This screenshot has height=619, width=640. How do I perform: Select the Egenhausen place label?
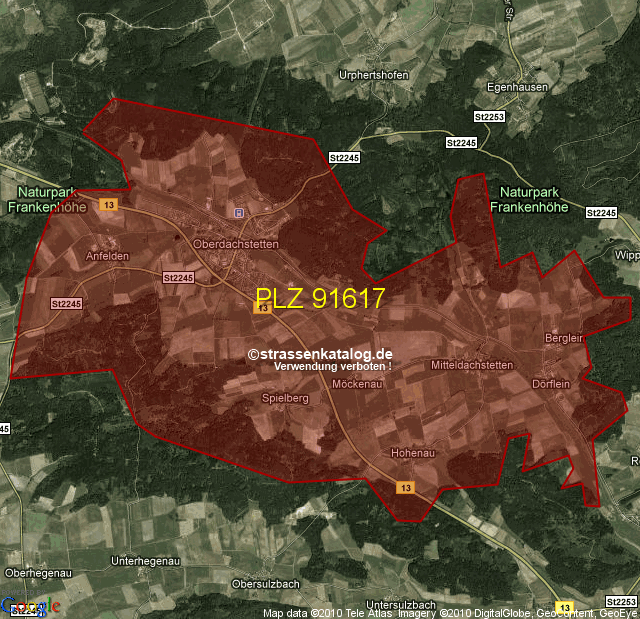[514, 87]
